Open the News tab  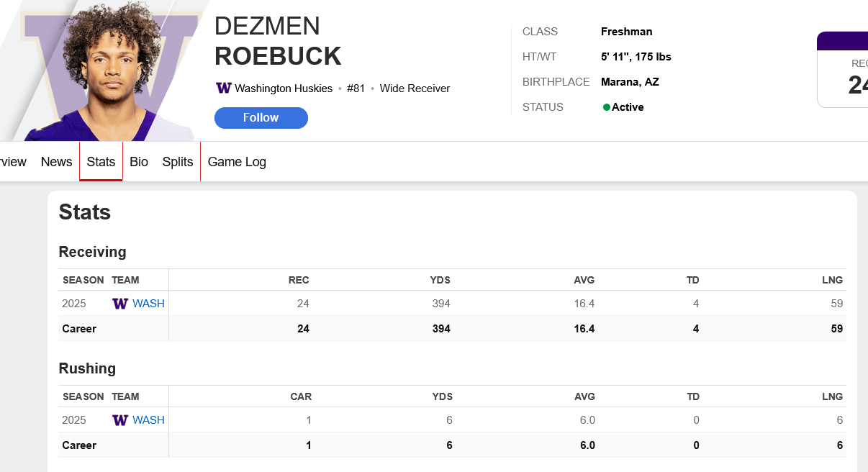click(56, 162)
